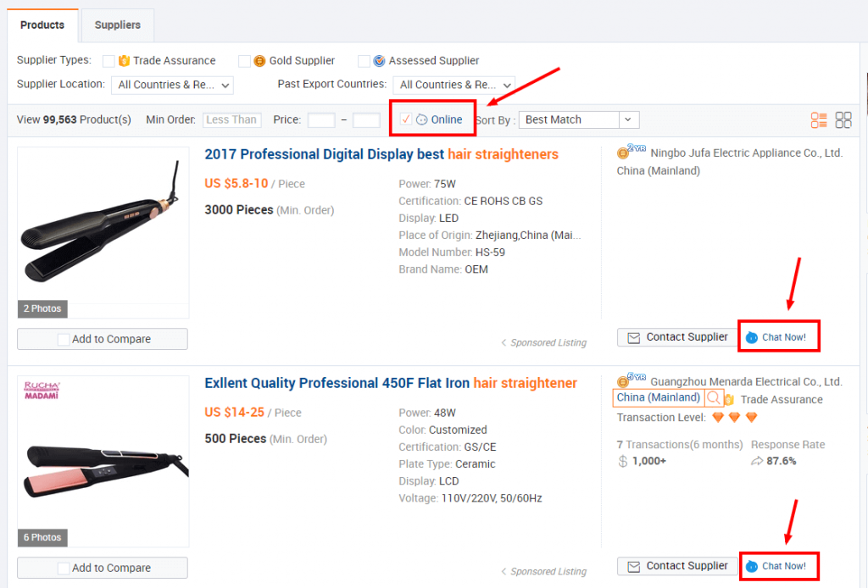
Task: Open the Supplier Location dropdown
Action: click(x=172, y=85)
